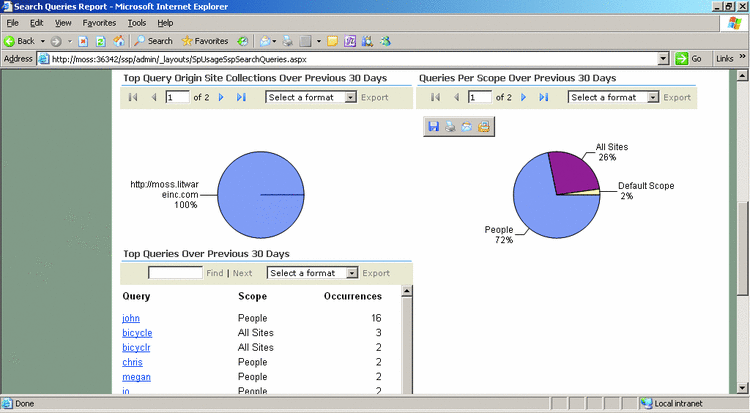Open the 'chris' query link

[132, 362]
